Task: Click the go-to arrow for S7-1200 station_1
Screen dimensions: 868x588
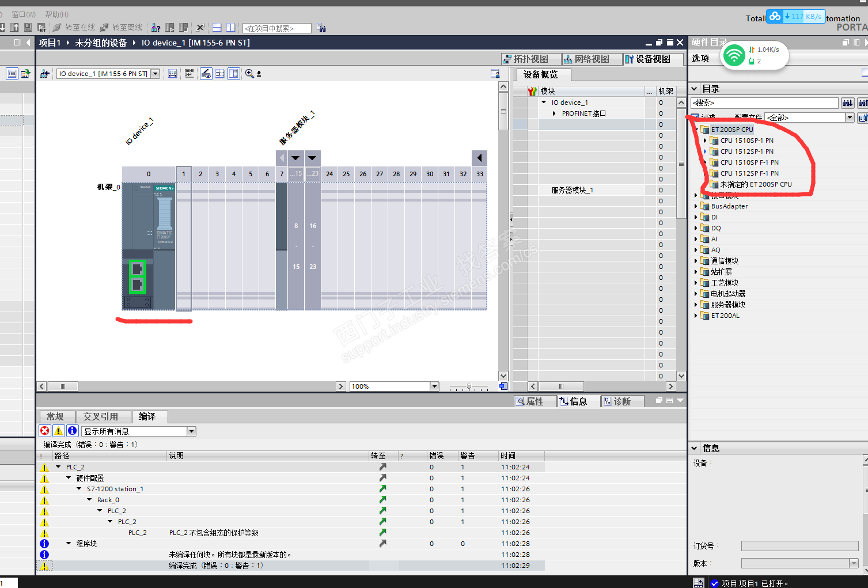Action: pos(382,489)
